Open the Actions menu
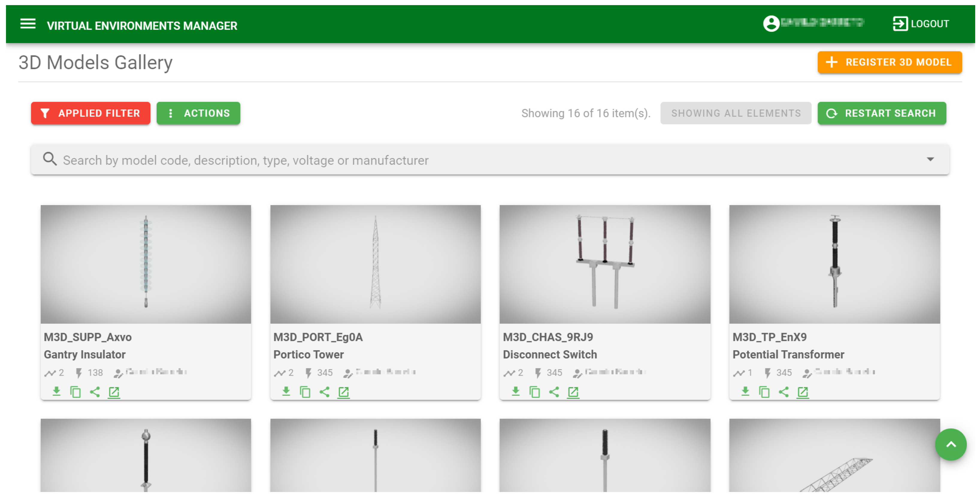 [198, 113]
